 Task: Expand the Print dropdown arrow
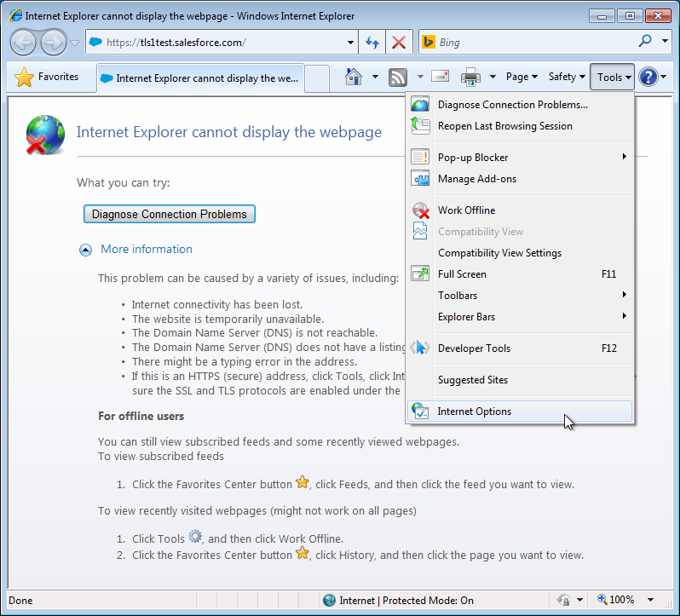pyautogui.click(x=493, y=78)
